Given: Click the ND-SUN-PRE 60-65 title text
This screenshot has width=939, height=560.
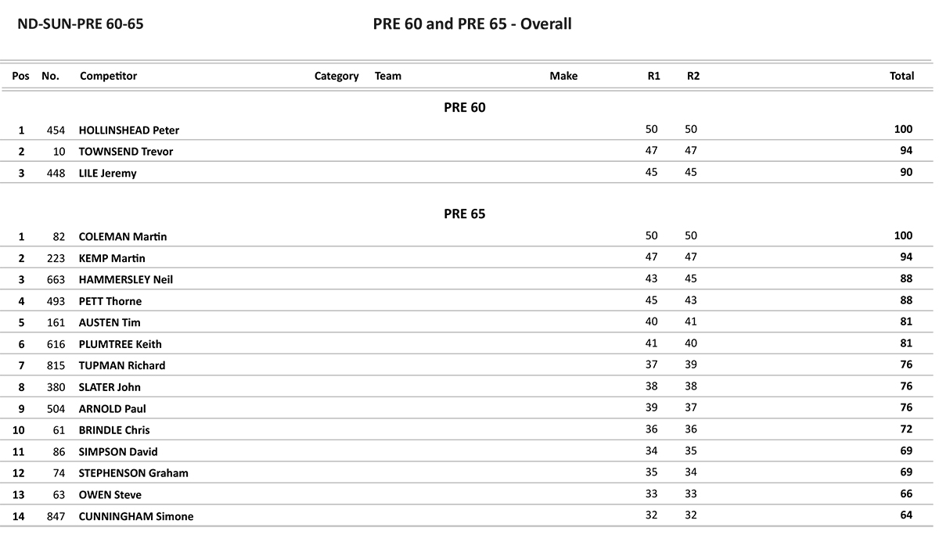Looking at the screenshot, I should pos(80,24).
